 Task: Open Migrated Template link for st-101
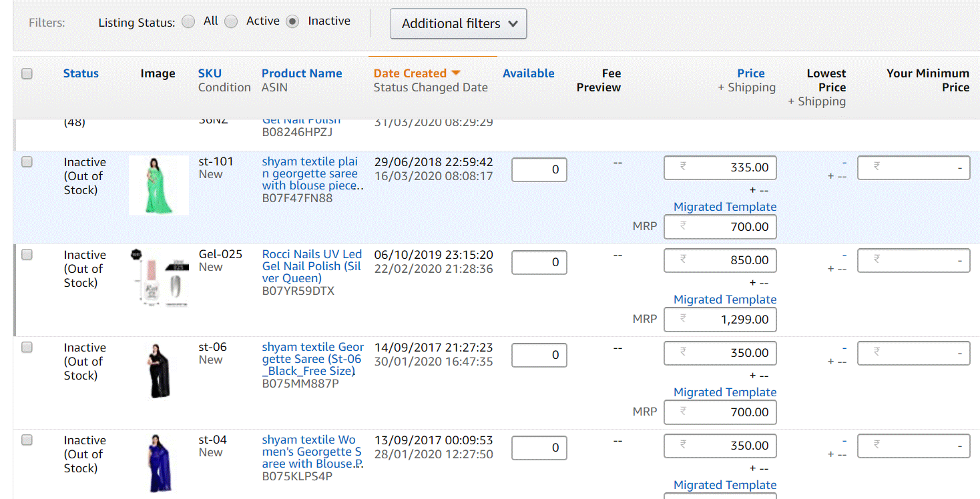[724, 207]
